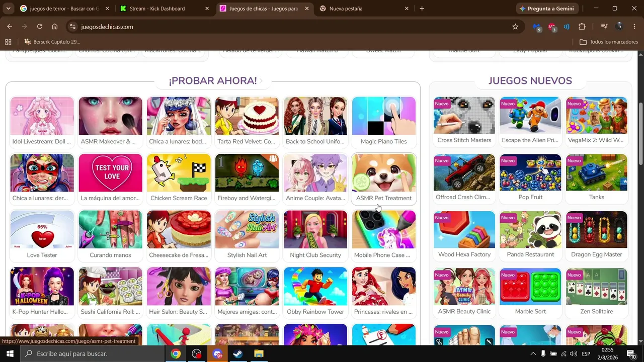
Task: Open the Extensions puzzle menu
Action: (x=582, y=27)
